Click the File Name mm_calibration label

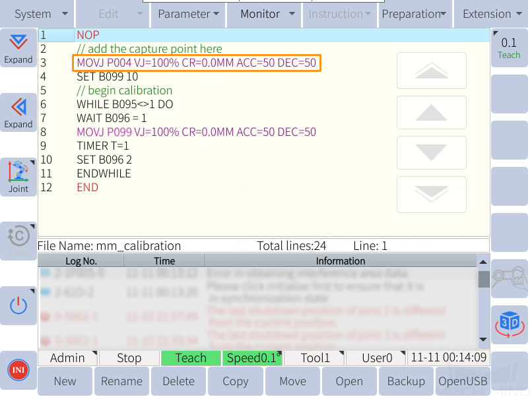[110, 246]
